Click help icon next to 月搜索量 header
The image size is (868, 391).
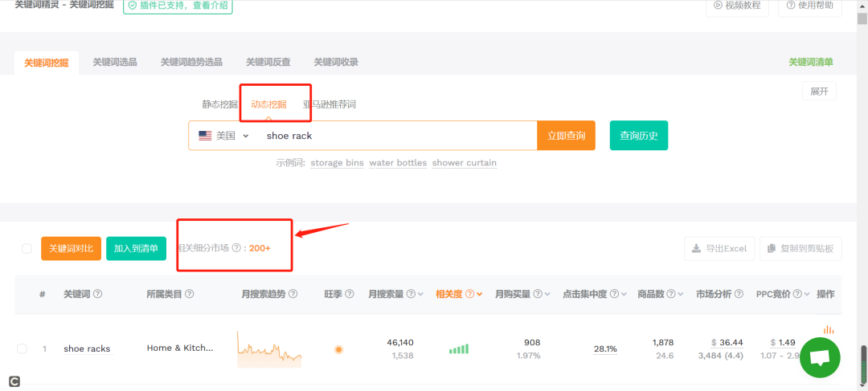pos(411,294)
